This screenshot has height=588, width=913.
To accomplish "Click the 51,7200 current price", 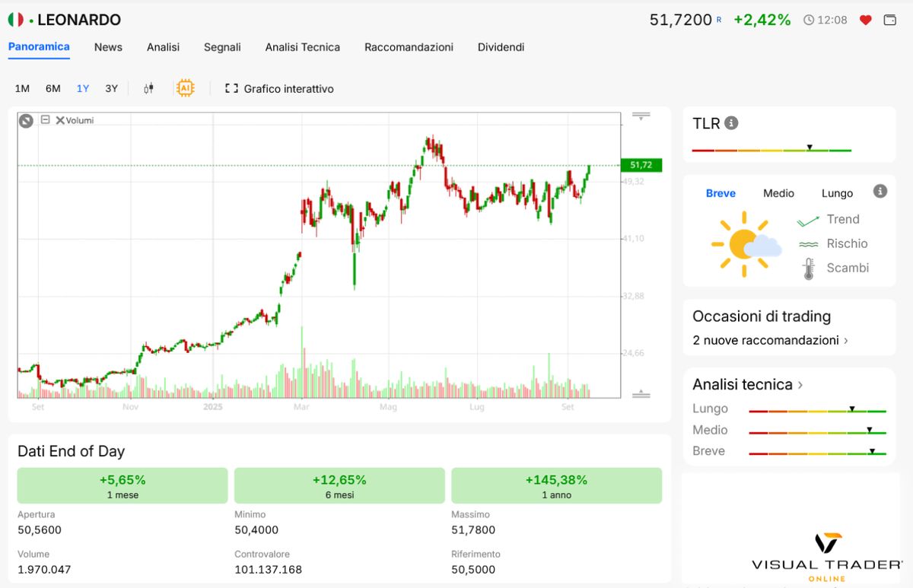I will click(x=680, y=20).
